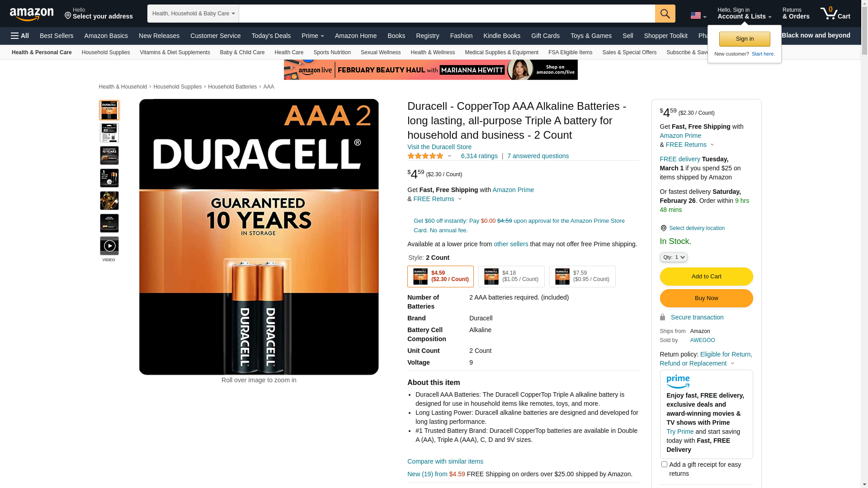Expand the Prime navigation menu
The height and width of the screenshot is (488, 868).
coord(313,36)
